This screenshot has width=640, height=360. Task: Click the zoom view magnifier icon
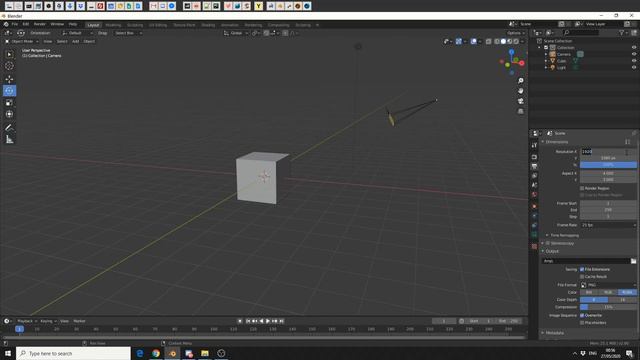click(520, 81)
